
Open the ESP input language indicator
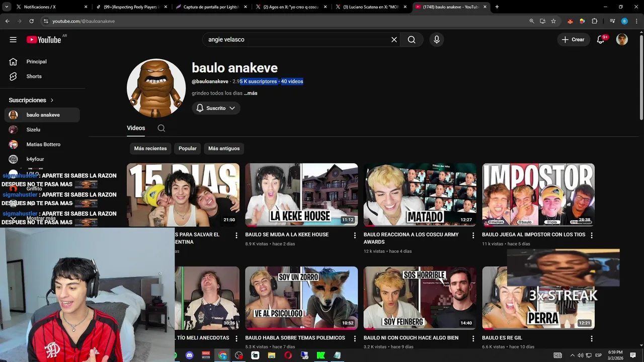pyautogui.click(x=598, y=355)
